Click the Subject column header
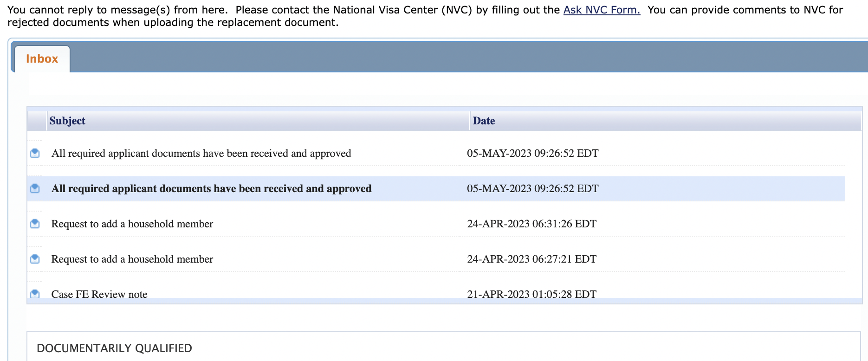The width and height of the screenshot is (868, 361). pos(67,121)
